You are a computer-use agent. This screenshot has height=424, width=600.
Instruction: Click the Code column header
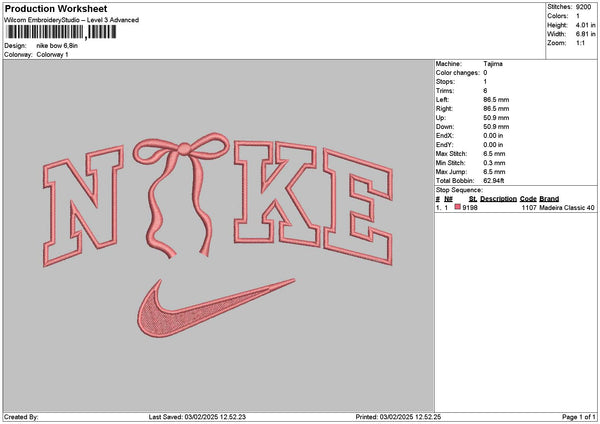click(x=528, y=198)
